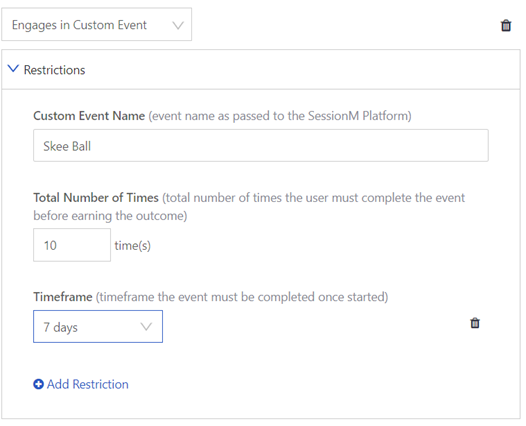Remove the Timeframe restriction with trash icon
Screen dimensions: 526x426
(x=475, y=323)
